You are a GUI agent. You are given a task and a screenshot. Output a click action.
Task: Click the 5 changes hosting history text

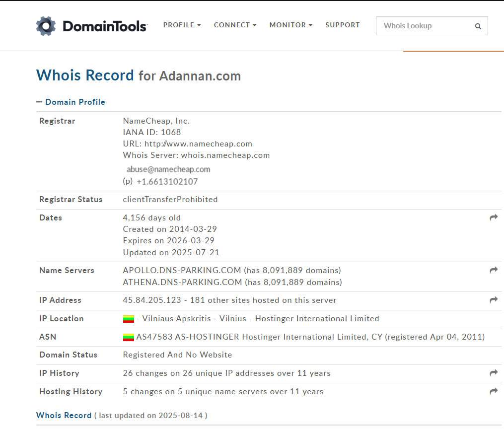pos(223,391)
